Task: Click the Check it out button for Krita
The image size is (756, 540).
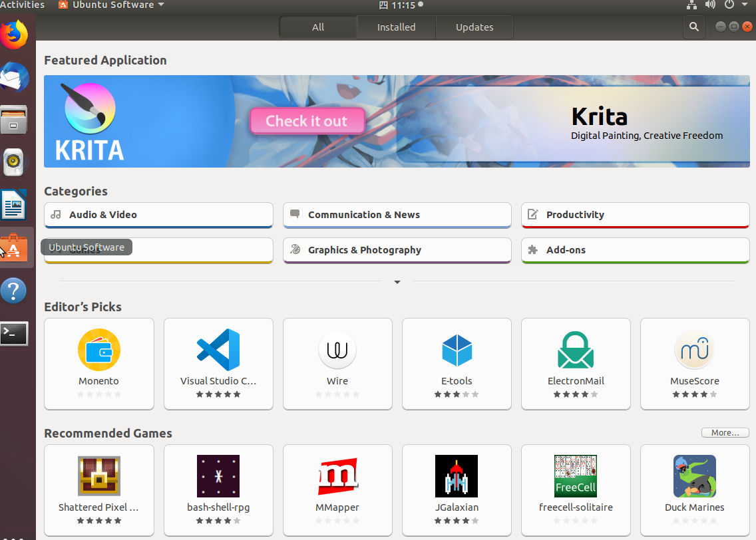Action: point(307,121)
